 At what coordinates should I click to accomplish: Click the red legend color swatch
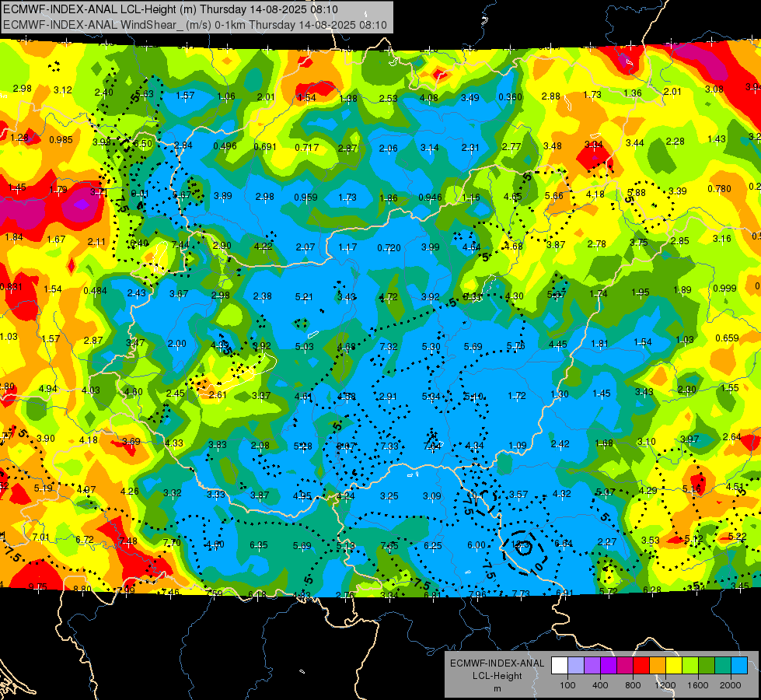tap(641, 665)
